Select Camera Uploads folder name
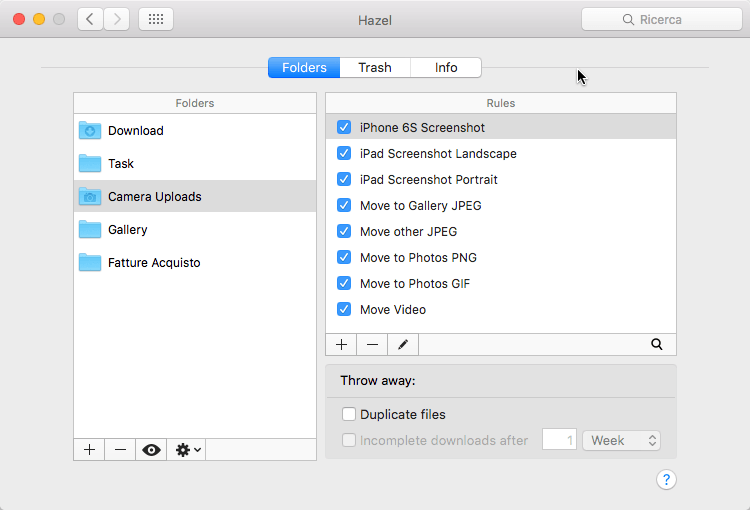 (155, 197)
